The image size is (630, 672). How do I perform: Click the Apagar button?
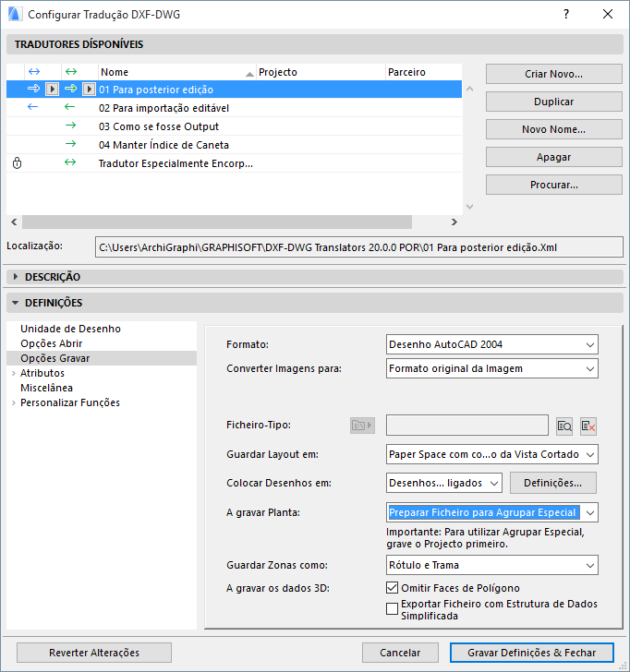tap(553, 157)
